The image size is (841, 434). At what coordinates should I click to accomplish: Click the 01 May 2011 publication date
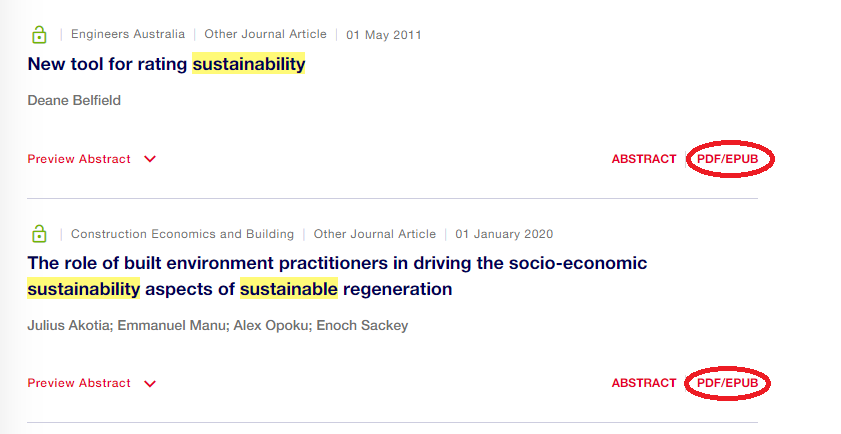point(384,35)
